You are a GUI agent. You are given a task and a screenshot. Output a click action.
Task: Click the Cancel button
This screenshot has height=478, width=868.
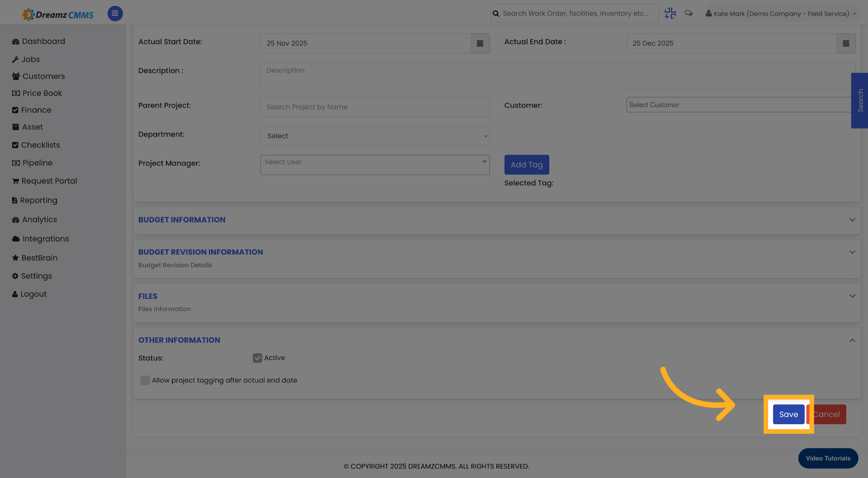tap(827, 414)
